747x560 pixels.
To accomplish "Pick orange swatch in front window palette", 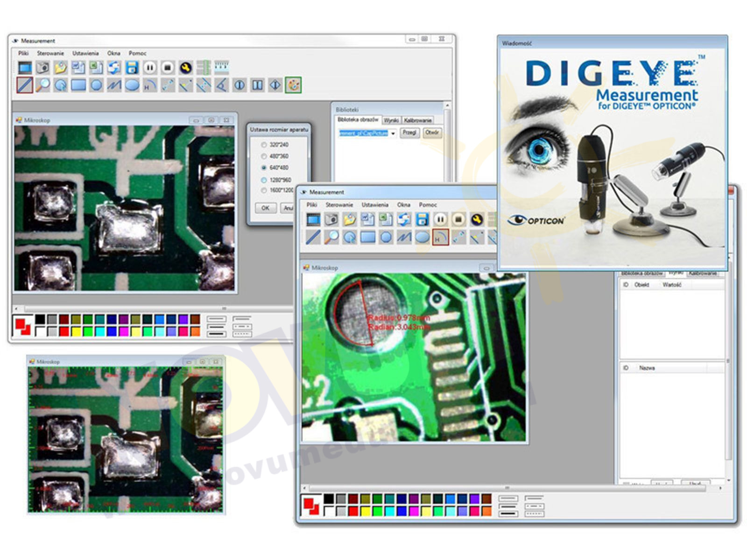I will [486, 511].
